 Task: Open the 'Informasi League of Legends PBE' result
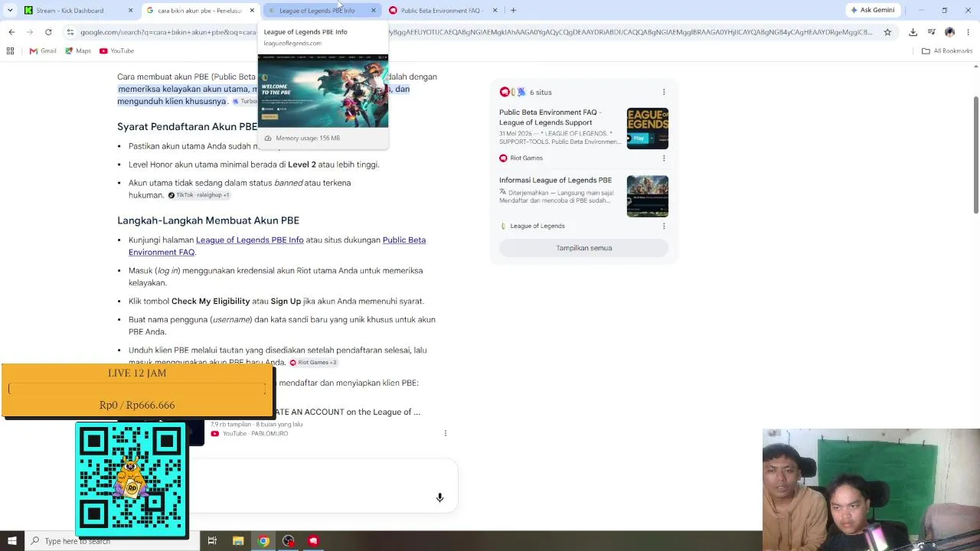tap(555, 180)
